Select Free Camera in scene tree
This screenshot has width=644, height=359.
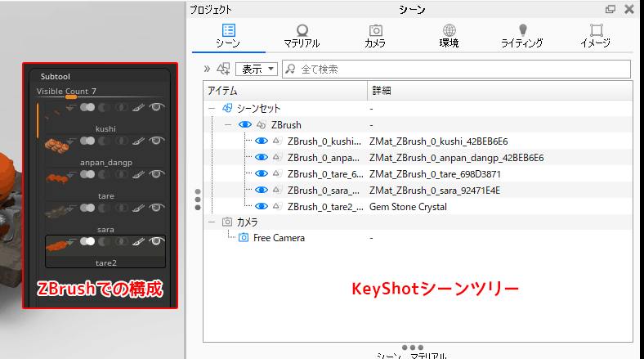(279, 238)
